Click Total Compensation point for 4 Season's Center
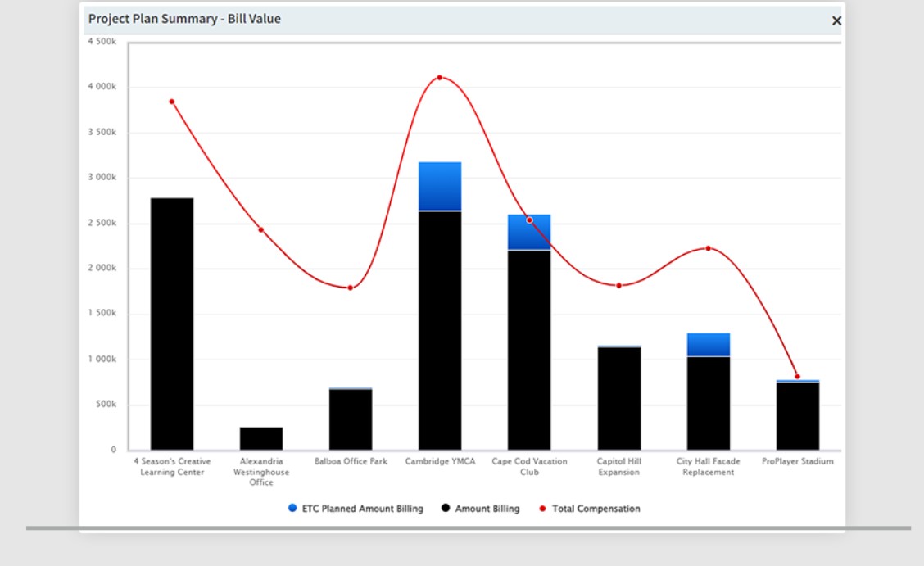924x566 pixels. point(172,102)
